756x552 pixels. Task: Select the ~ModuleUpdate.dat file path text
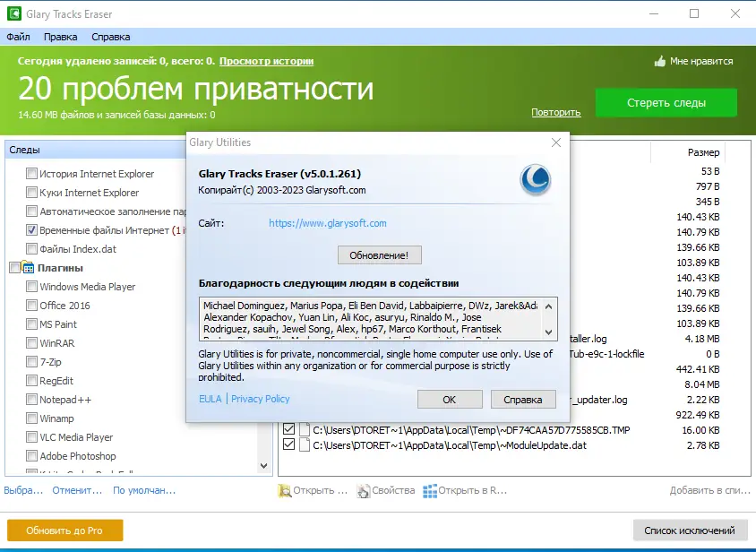450,445
